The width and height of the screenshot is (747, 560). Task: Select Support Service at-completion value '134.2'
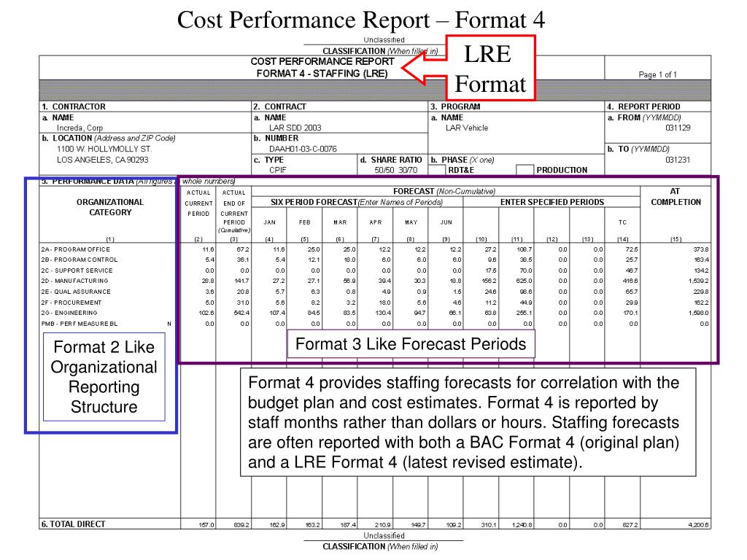tap(701, 271)
